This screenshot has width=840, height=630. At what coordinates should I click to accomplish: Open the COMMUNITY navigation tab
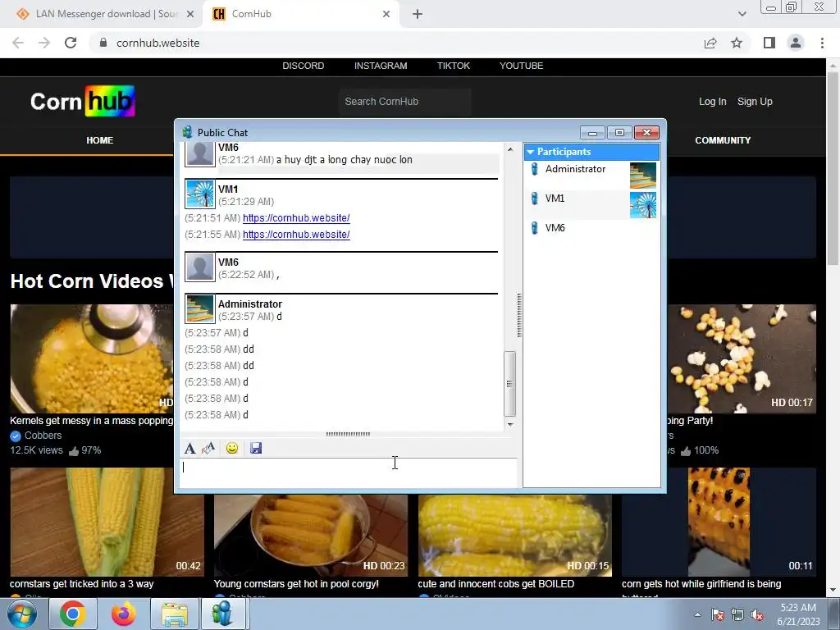click(x=723, y=140)
